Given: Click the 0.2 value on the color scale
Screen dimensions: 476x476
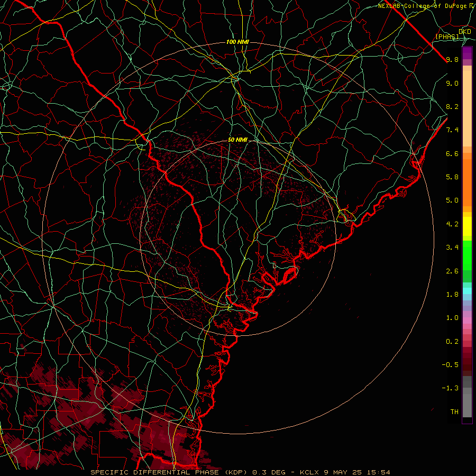Looking at the screenshot, I should [452, 342].
